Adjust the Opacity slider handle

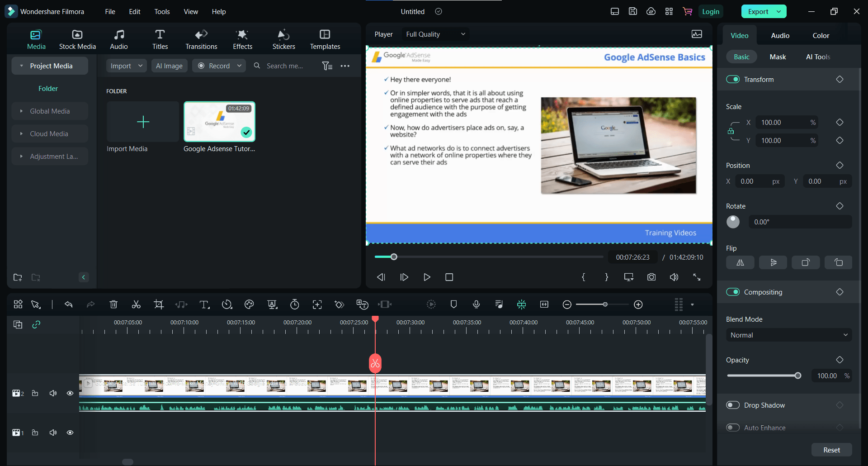798,376
